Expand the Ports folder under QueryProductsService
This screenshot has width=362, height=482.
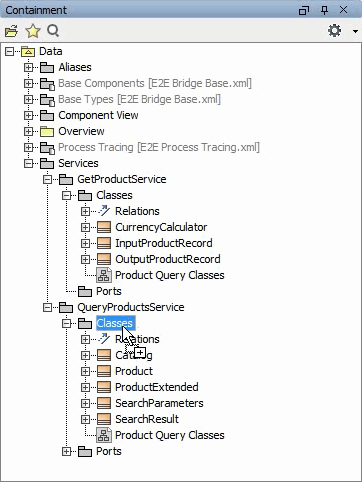tap(67, 451)
